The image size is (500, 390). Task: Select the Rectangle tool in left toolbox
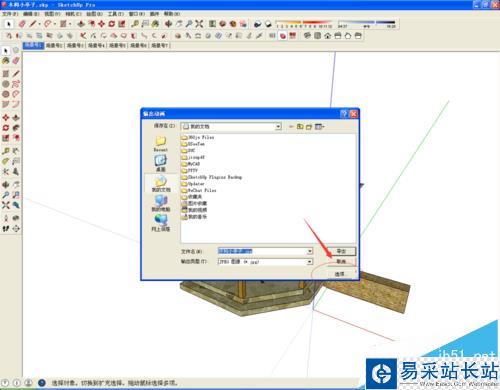[6, 74]
